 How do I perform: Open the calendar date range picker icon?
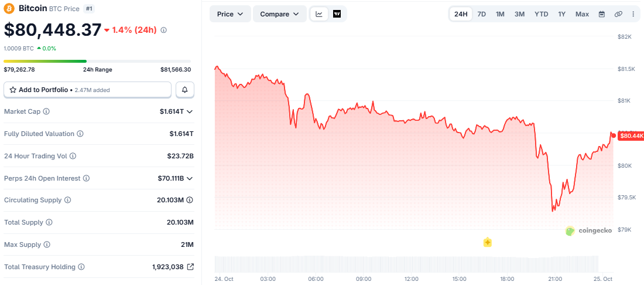(x=602, y=14)
